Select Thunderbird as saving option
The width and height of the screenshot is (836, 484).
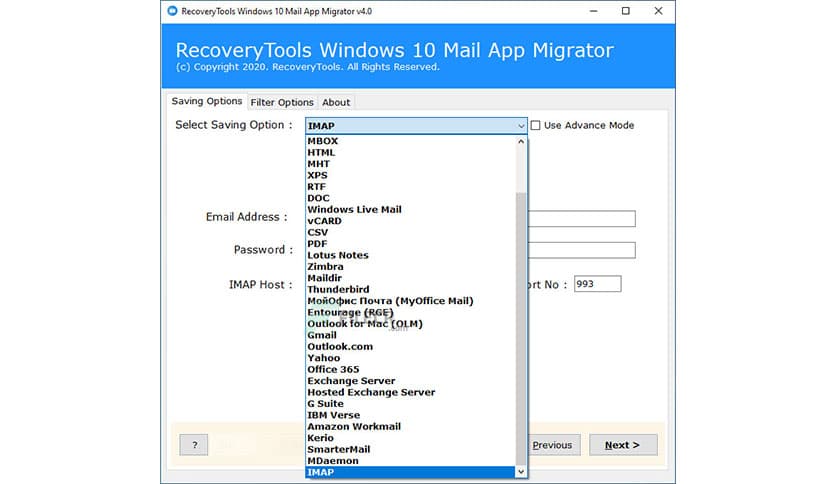[411, 289]
